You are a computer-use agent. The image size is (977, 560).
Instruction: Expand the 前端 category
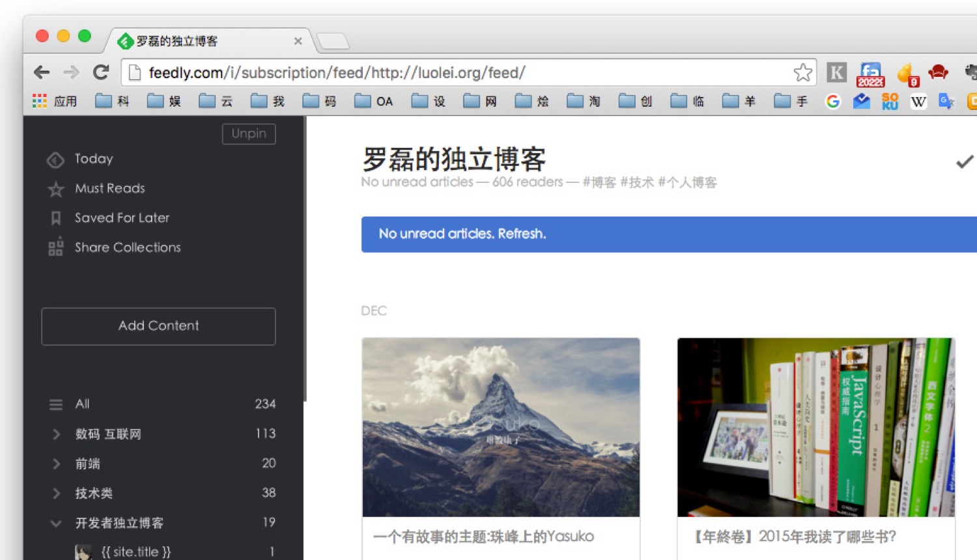pyautogui.click(x=57, y=464)
